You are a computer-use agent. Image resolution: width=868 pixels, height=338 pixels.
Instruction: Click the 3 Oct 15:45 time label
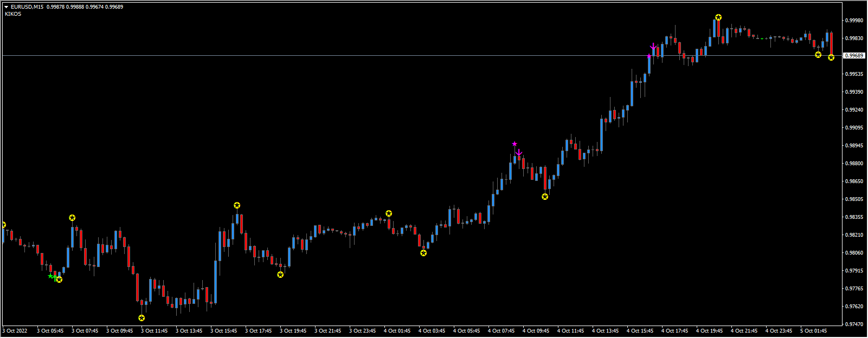pyautogui.click(x=223, y=331)
